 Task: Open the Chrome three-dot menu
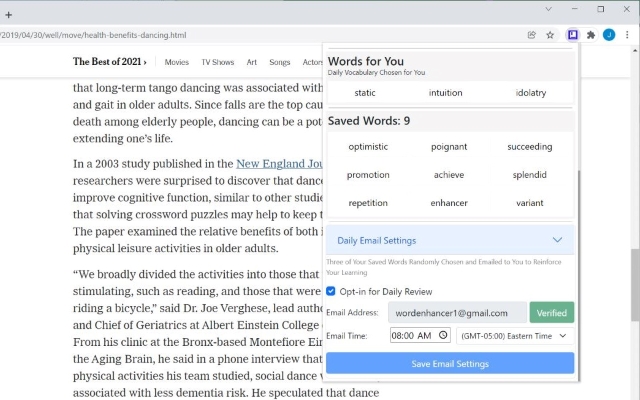tap(627, 35)
